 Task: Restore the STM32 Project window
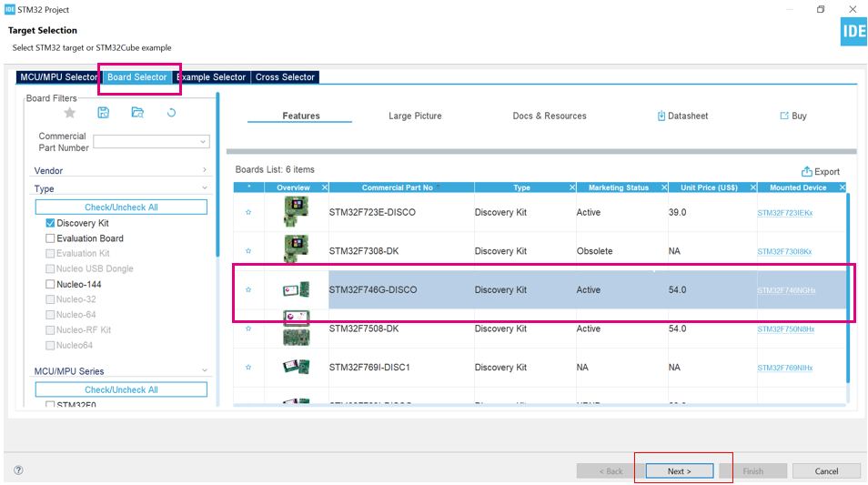point(821,9)
